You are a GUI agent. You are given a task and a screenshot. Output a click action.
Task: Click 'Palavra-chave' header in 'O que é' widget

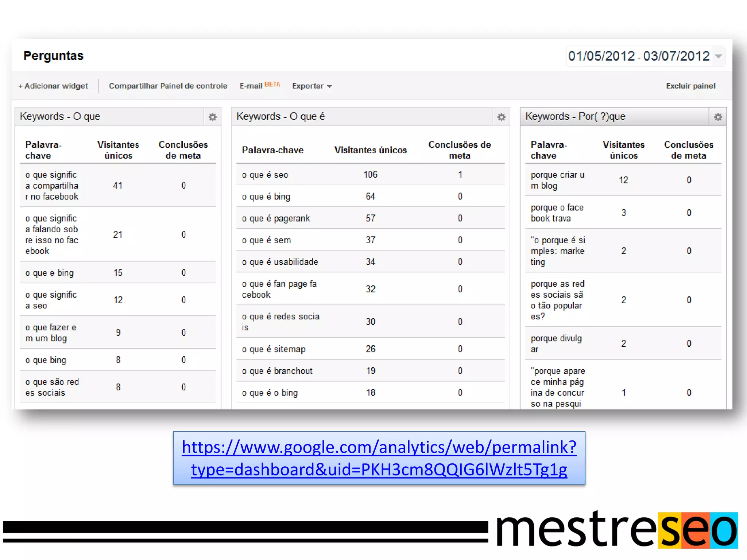tap(272, 150)
